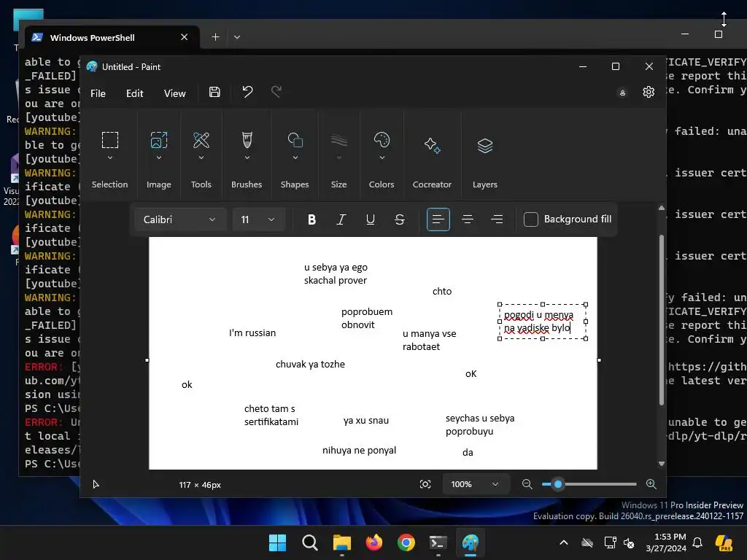
Task: Toggle Bold text formatting
Action: [311, 219]
